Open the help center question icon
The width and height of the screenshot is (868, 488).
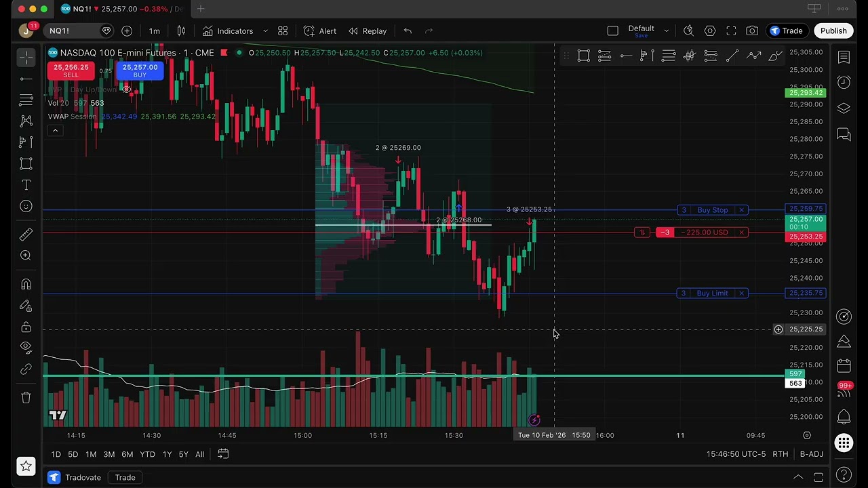click(844, 474)
